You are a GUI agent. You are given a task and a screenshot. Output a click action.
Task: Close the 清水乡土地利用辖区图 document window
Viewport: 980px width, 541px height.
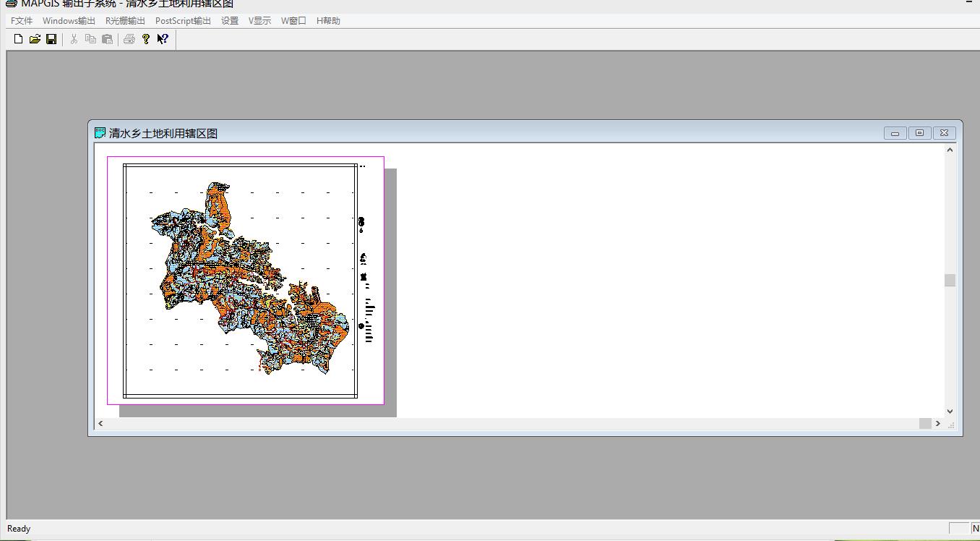944,133
